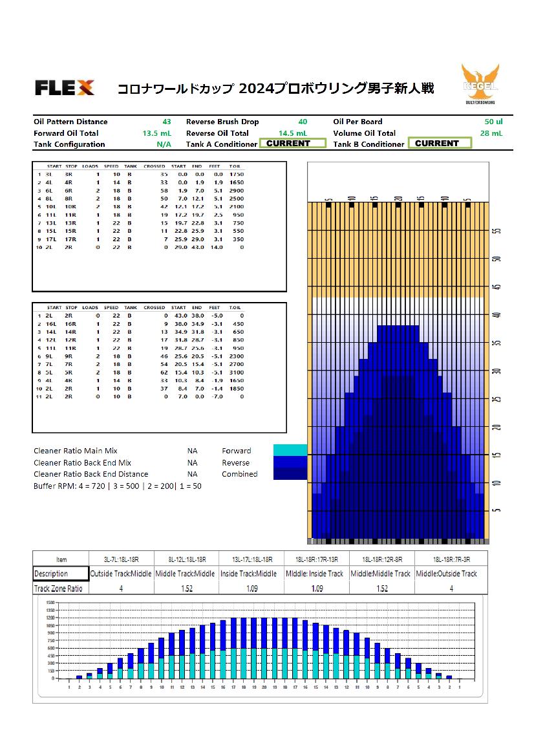This screenshot has height=756, width=534.
Task: Click Cleaner Ratio Back End Mix label
Action: (x=82, y=462)
